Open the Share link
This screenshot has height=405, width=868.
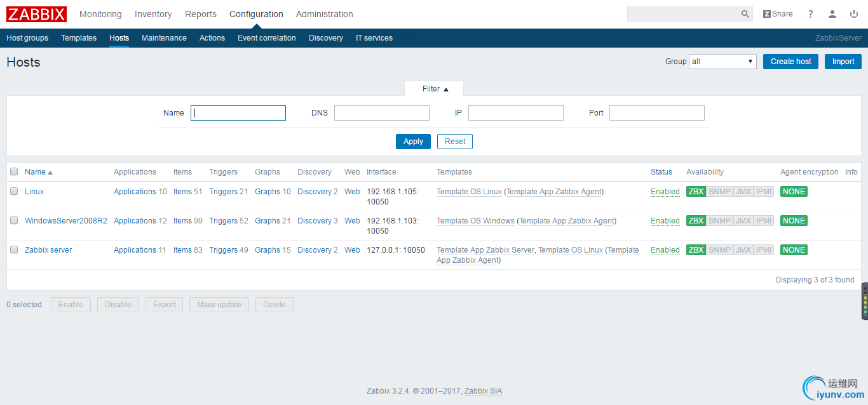click(x=778, y=14)
